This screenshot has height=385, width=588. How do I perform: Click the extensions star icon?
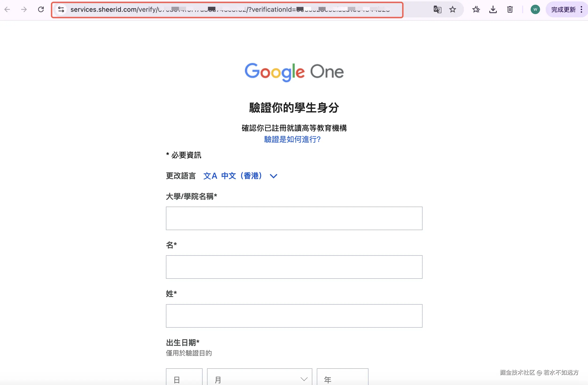click(476, 9)
